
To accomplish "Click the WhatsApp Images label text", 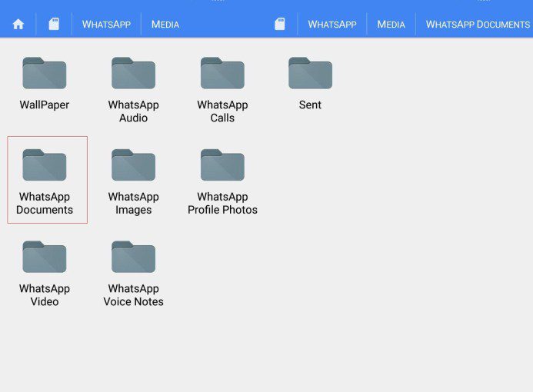I will coord(133,203).
